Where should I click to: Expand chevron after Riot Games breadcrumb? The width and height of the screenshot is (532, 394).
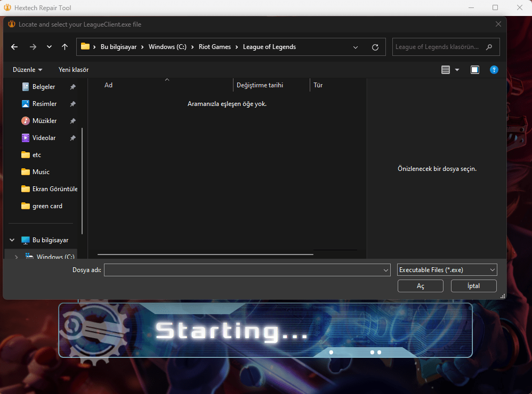pos(237,47)
